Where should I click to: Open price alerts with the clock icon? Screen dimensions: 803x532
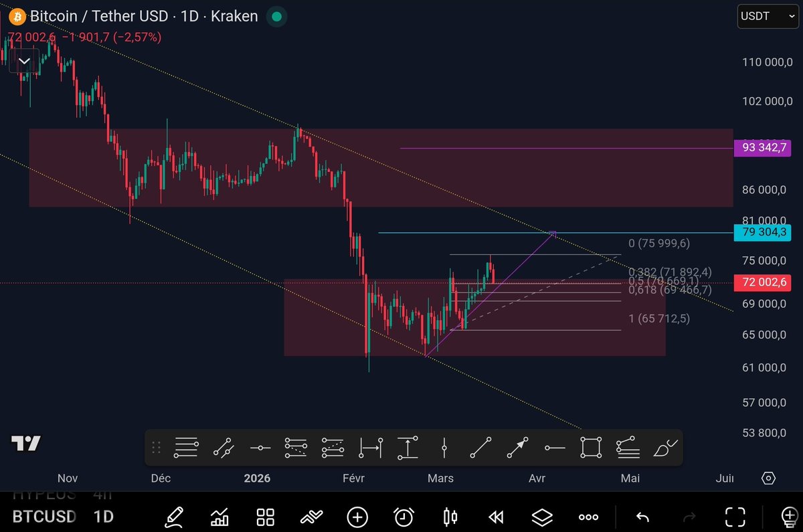404,516
